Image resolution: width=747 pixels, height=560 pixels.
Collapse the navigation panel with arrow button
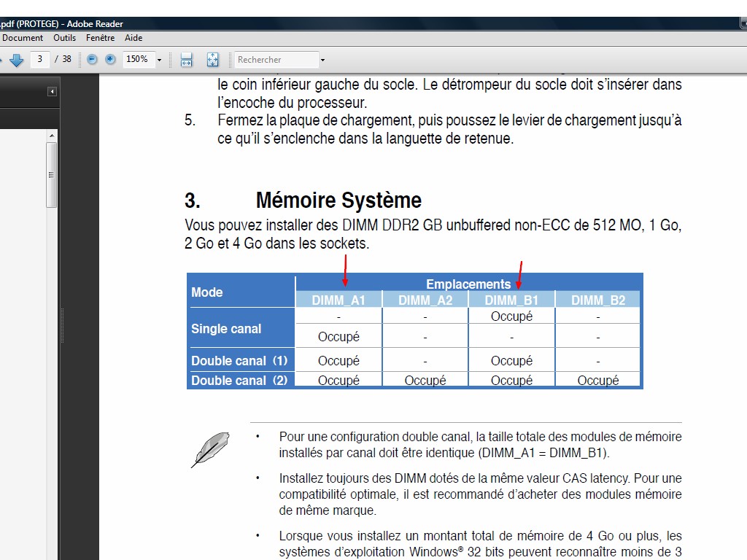(x=52, y=92)
